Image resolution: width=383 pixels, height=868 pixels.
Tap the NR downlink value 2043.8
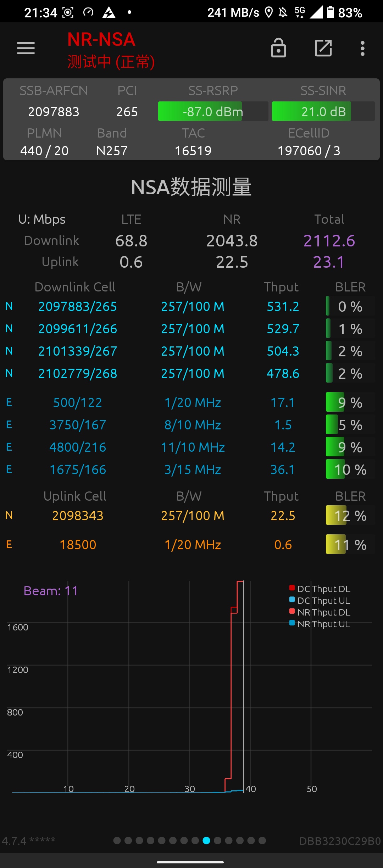[x=232, y=241]
